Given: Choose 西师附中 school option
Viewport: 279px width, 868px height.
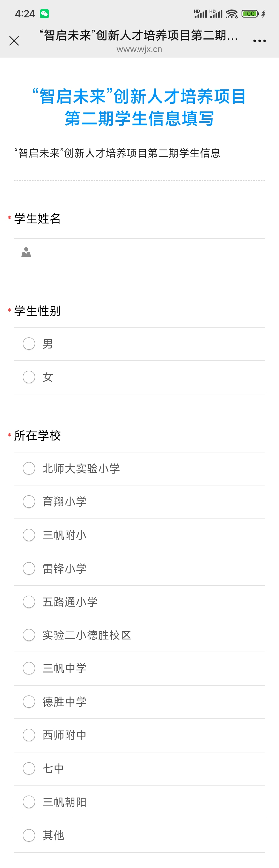Looking at the screenshot, I should (29, 735).
